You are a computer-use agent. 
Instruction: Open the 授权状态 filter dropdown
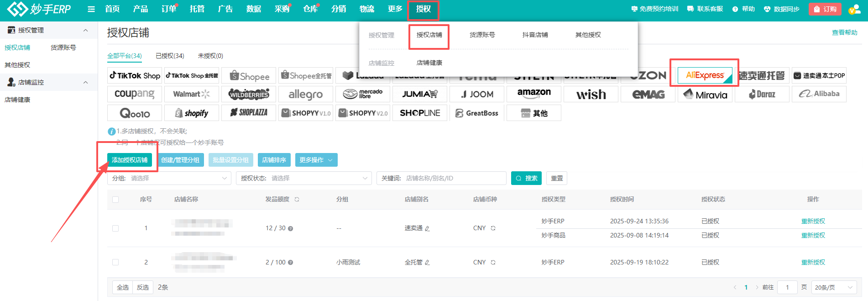[x=303, y=178]
